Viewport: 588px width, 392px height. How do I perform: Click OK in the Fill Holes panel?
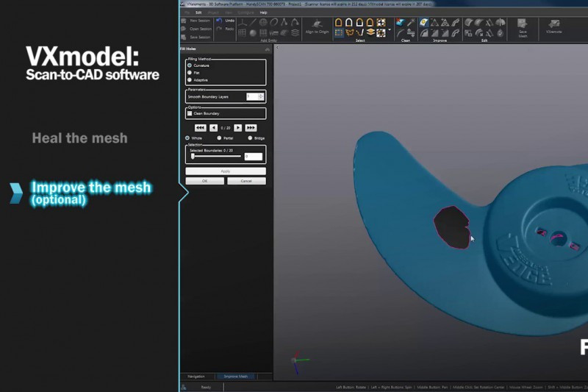coord(205,181)
